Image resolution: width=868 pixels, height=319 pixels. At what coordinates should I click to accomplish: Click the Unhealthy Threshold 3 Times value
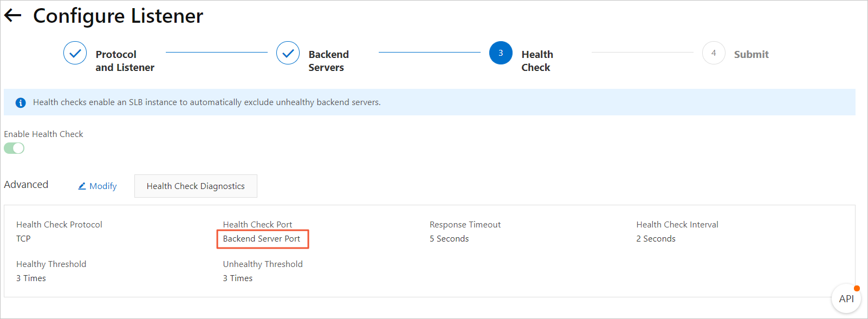[x=237, y=278]
